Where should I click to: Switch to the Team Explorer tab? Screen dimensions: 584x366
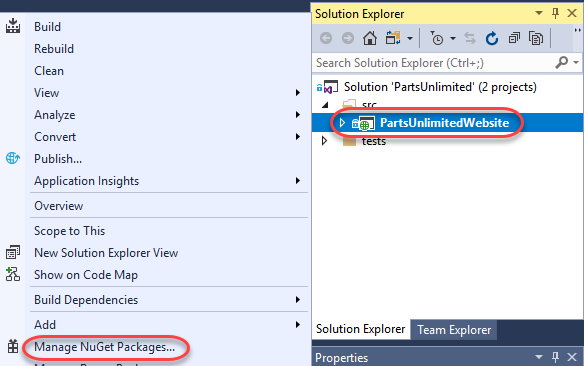(454, 330)
